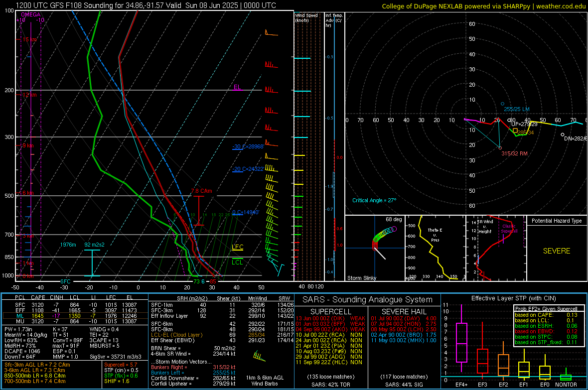The width and height of the screenshot is (588, 390).
Task: Click the red Supercell = 5.7 value
Action: 121,365
